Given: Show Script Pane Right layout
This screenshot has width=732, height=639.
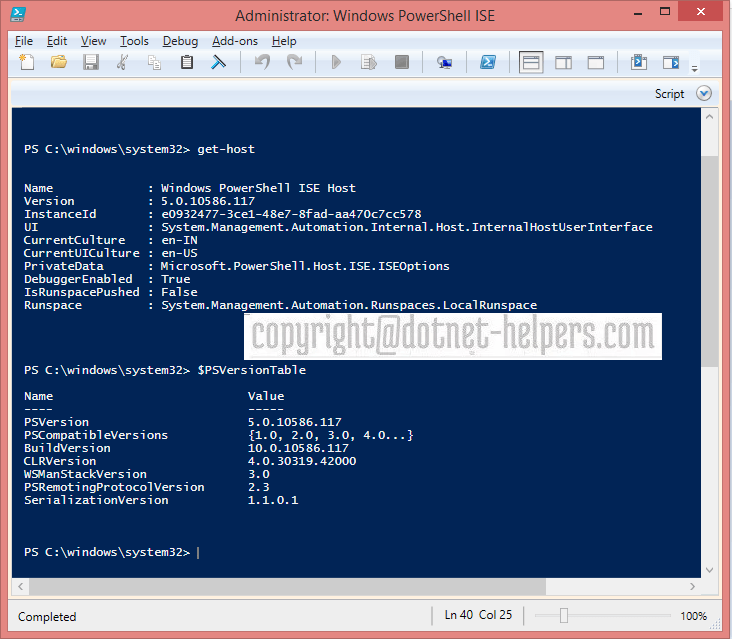Looking at the screenshot, I should point(563,62).
